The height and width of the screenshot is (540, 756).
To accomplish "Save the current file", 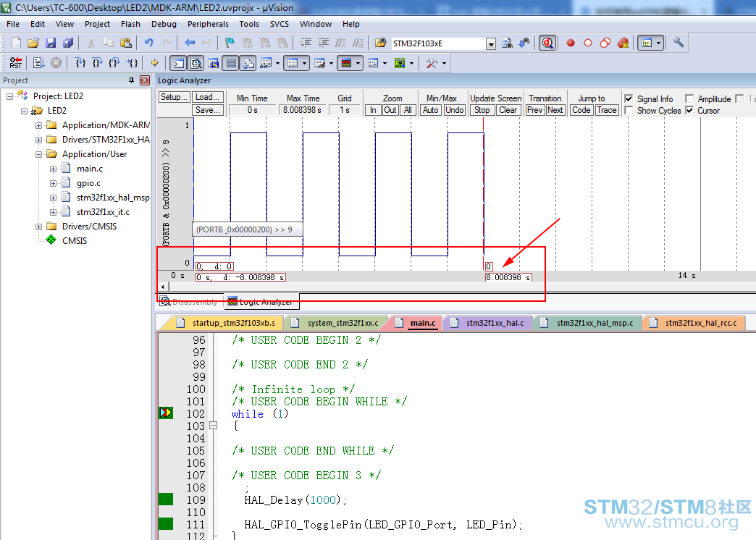I will tap(51, 43).
